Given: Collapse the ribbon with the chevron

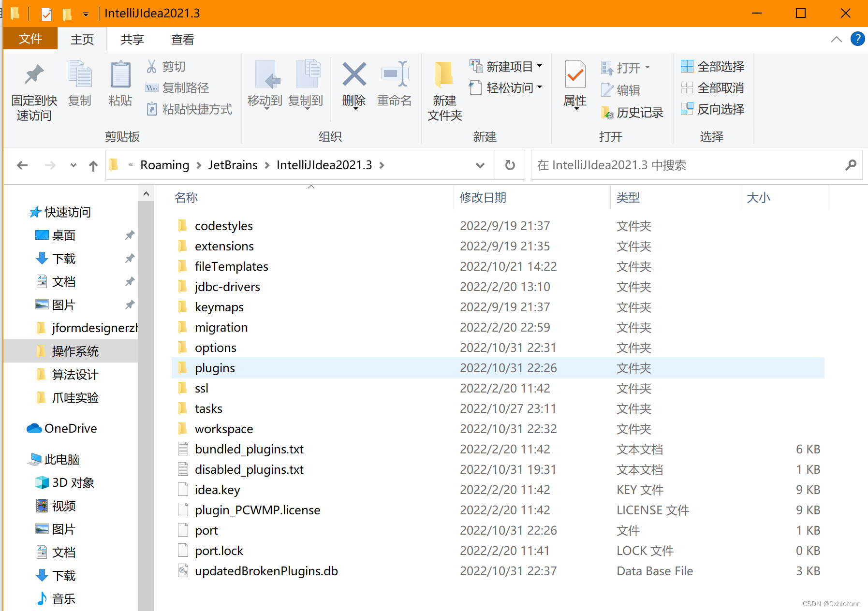Looking at the screenshot, I should tap(836, 39).
